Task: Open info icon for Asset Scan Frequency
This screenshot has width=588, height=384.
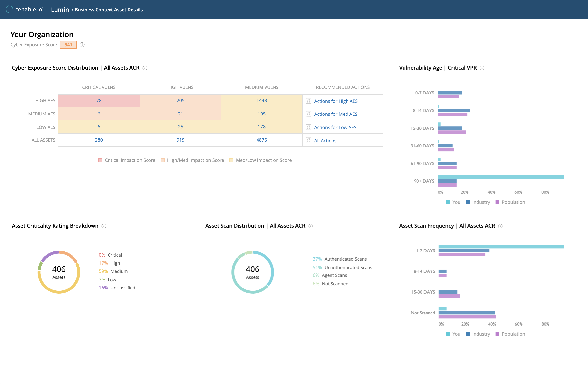Action: point(500,226)
